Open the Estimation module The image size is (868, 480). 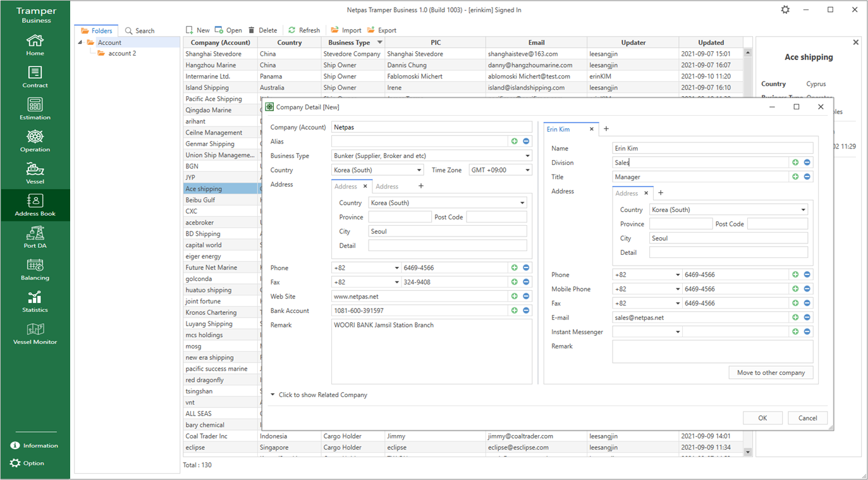click(35, 109)
